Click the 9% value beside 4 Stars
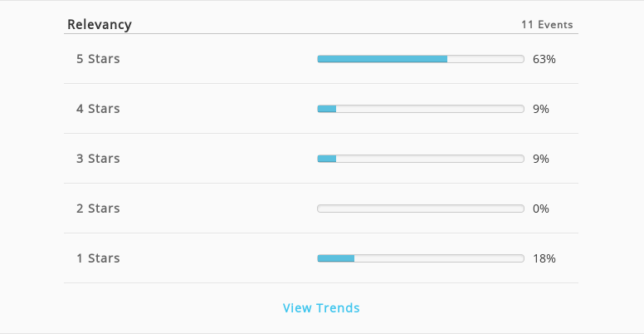This screenshot has width=644, height=334. 541,109
